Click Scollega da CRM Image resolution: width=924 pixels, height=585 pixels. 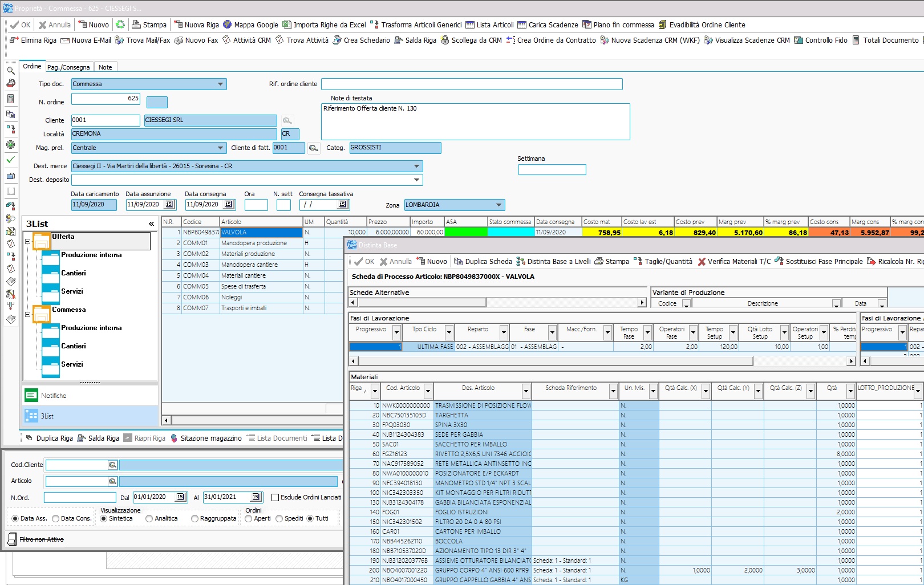click(x=471, y=40)
